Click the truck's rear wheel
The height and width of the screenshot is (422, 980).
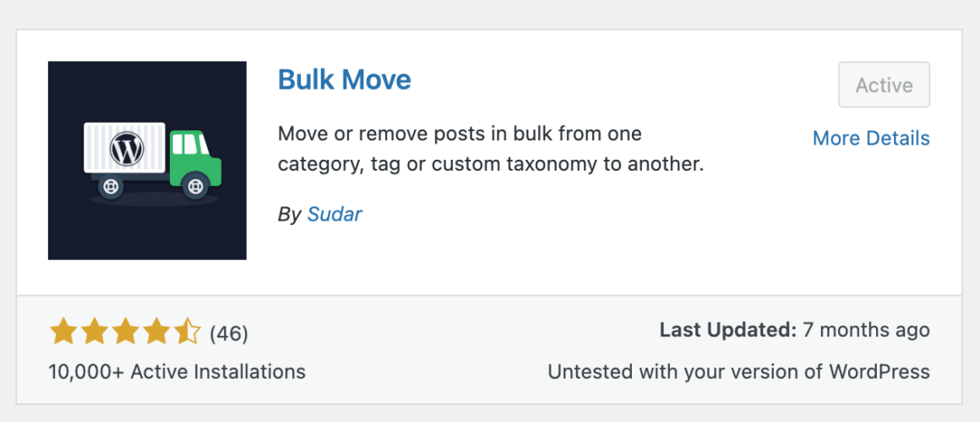point(111,186)
